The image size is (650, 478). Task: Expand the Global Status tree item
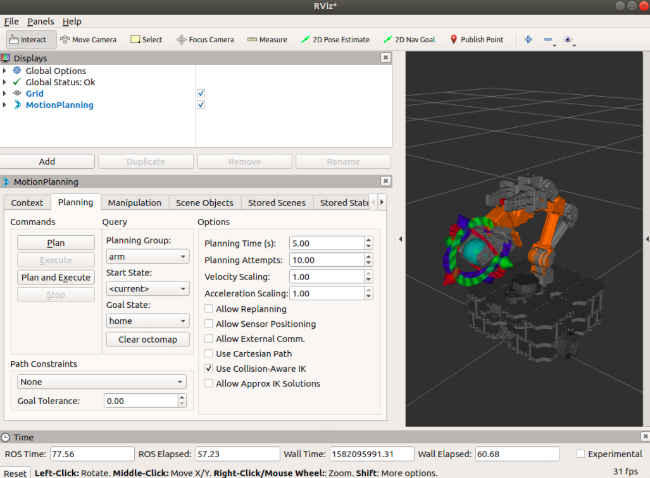click(5, 82)
